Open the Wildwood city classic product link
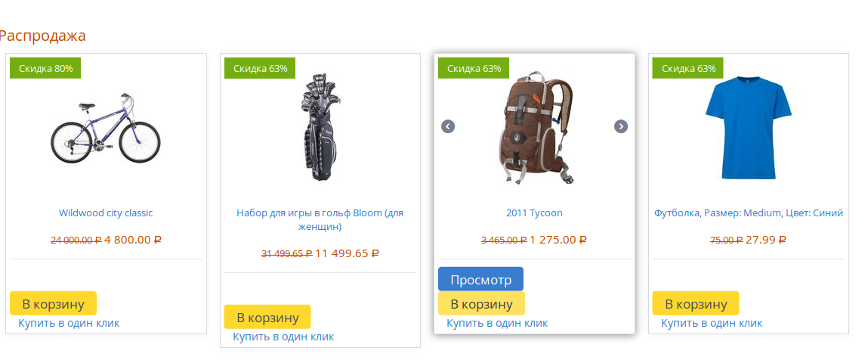The width and height of the screenshot is (868, 360). [x=106, y=213]
